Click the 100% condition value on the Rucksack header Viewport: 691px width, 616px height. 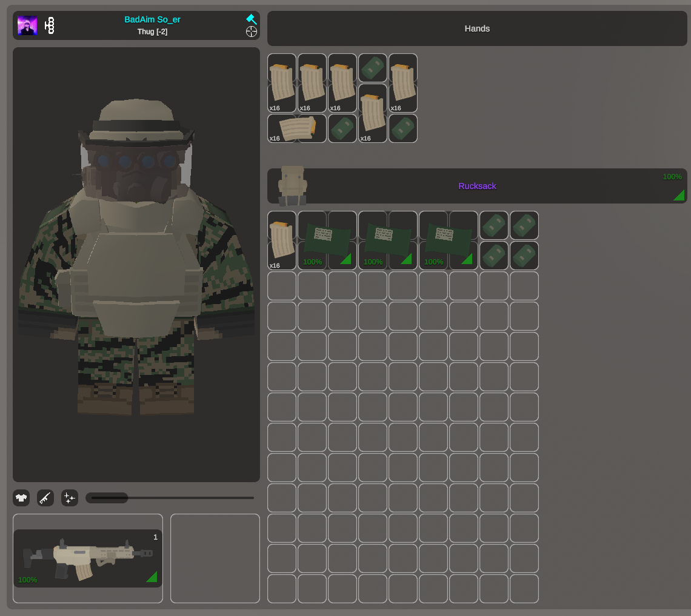coord(672,177)
